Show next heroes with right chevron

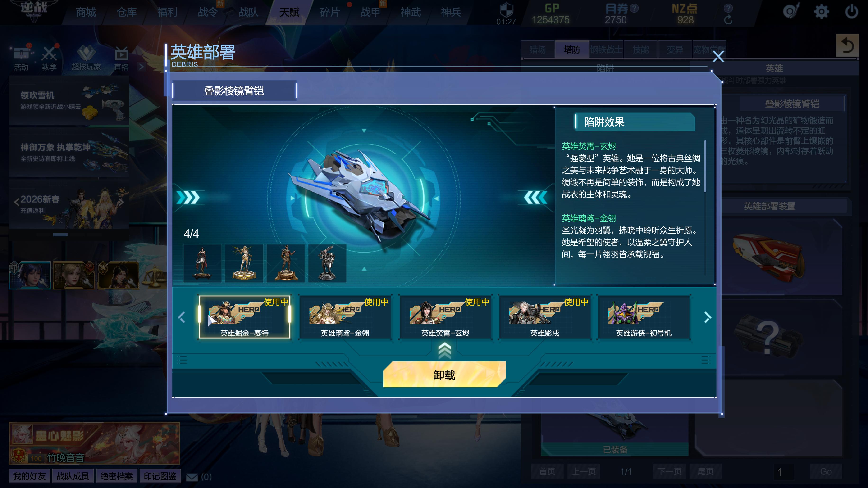[x=708, y=317]
